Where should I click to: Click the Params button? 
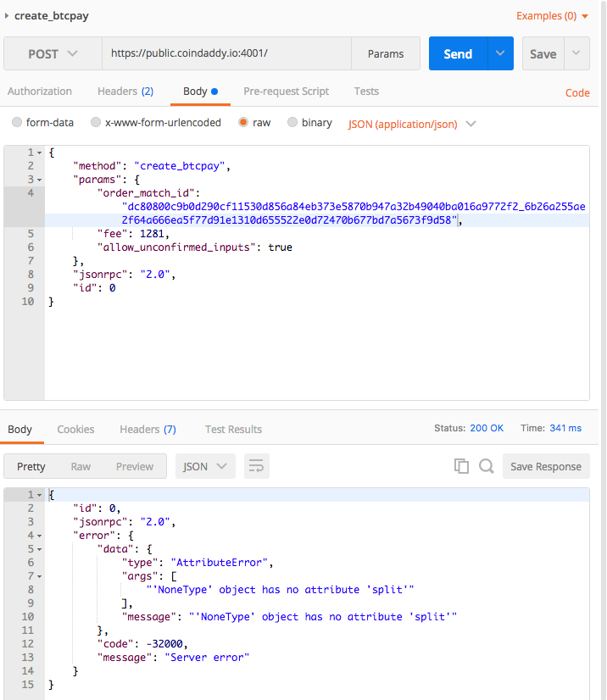[386, 53]
